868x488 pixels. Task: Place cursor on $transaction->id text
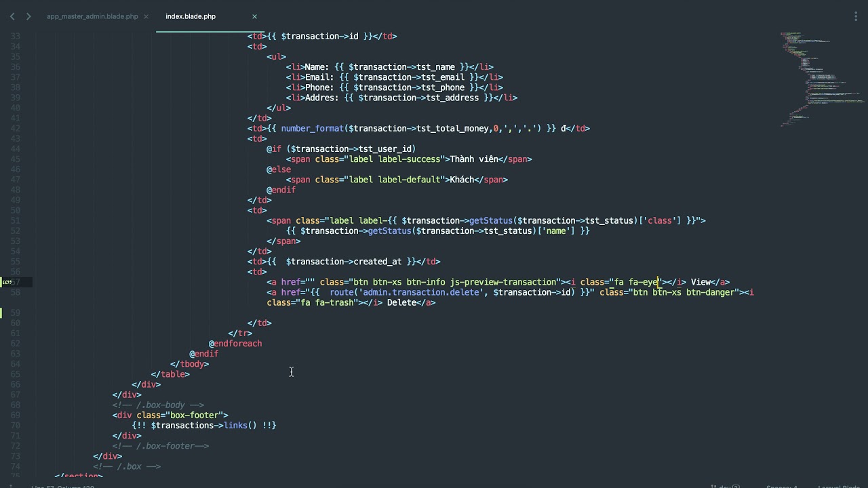[x=319, y=36]
